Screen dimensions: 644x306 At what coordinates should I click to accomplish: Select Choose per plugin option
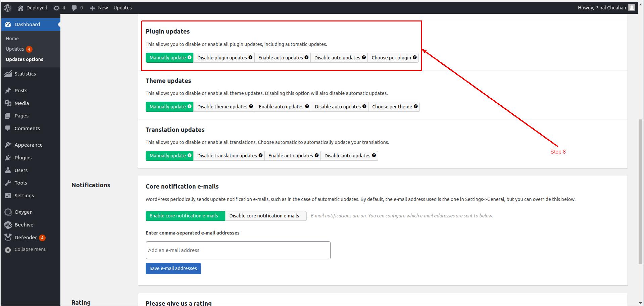393,58
